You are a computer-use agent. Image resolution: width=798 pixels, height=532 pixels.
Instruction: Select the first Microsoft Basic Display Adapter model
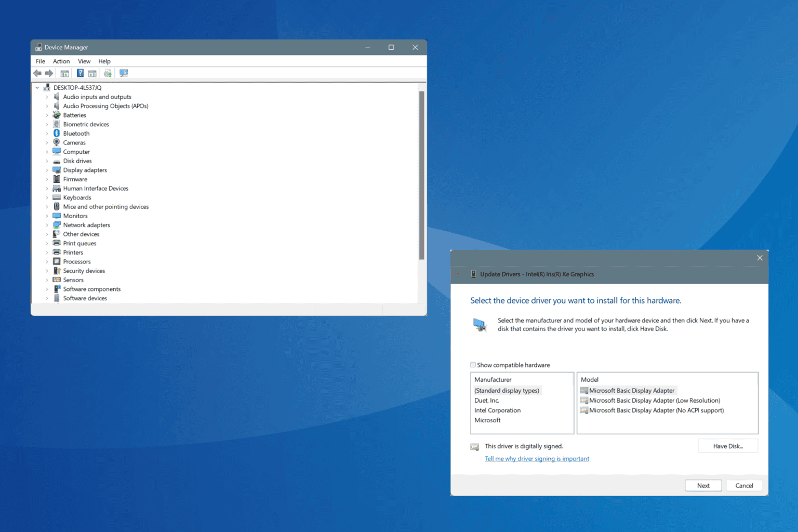(628, 391)
